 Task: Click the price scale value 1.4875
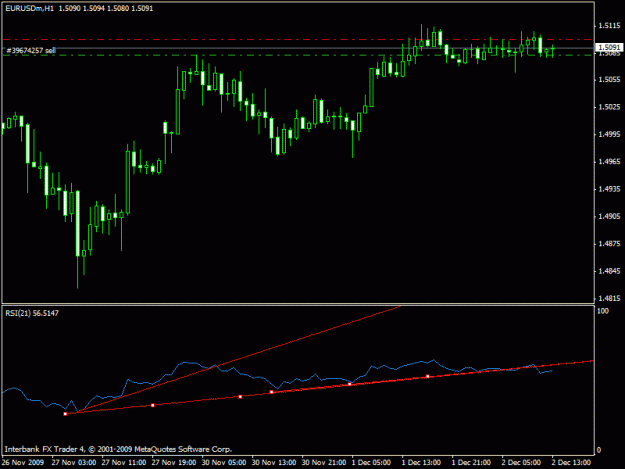click(x=609, y=243)
